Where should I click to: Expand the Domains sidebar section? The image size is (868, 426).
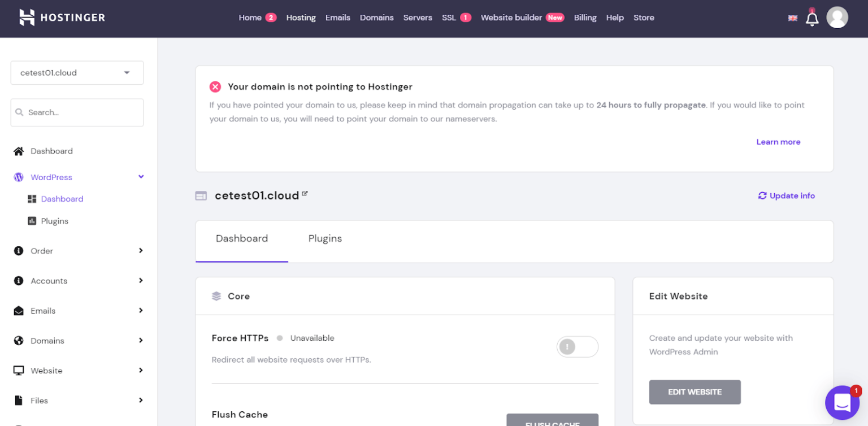tap(141, 341)
